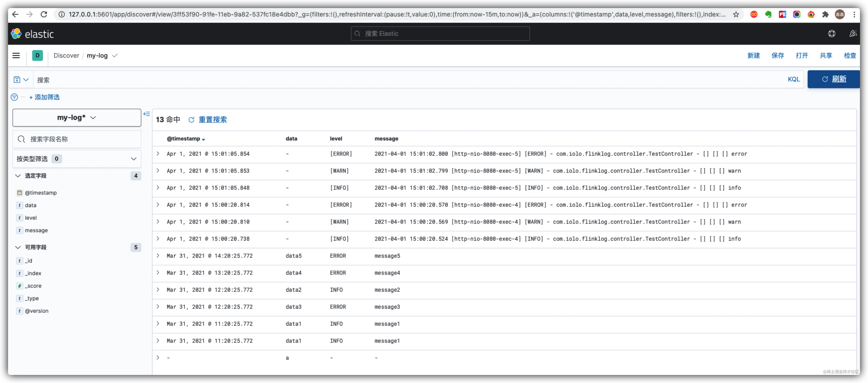Image resolution: width=868 pixels, height=383 pixels.
Task: Bookmark this page with star icon
Action: pos(736,14)
